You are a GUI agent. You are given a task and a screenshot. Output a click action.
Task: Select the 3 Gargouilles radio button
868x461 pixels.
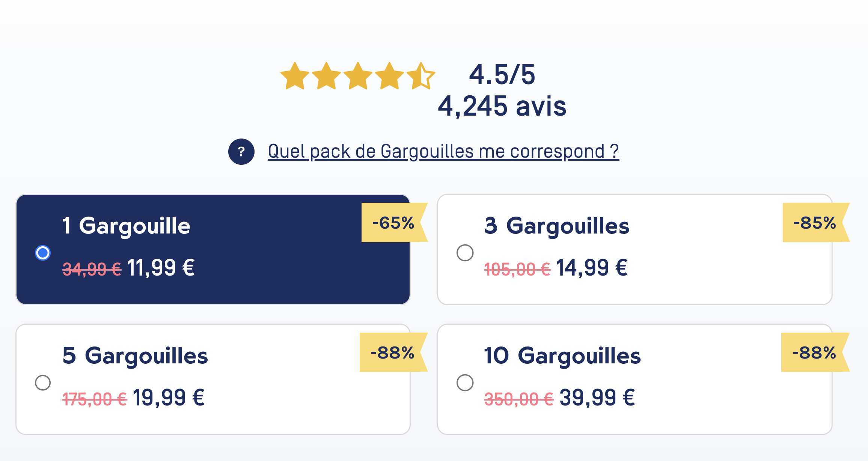465,253
